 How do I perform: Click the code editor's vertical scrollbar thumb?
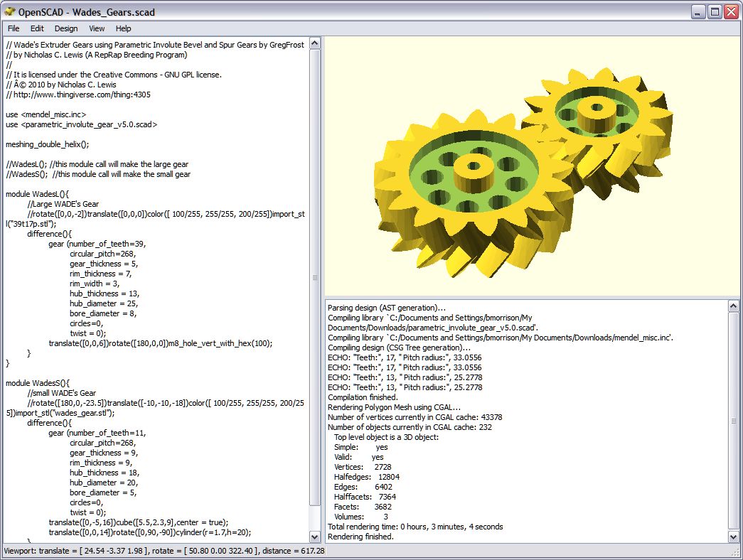[316, 277]
